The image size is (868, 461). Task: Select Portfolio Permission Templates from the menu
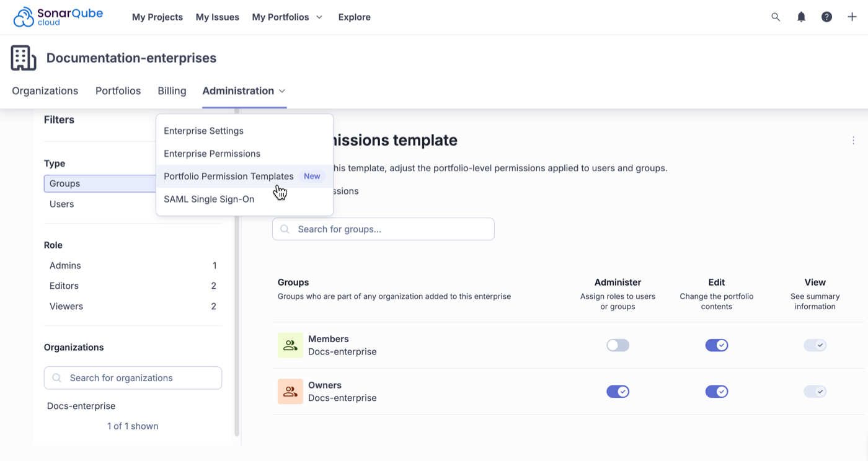pyautogui.click(x=228, y=176)
